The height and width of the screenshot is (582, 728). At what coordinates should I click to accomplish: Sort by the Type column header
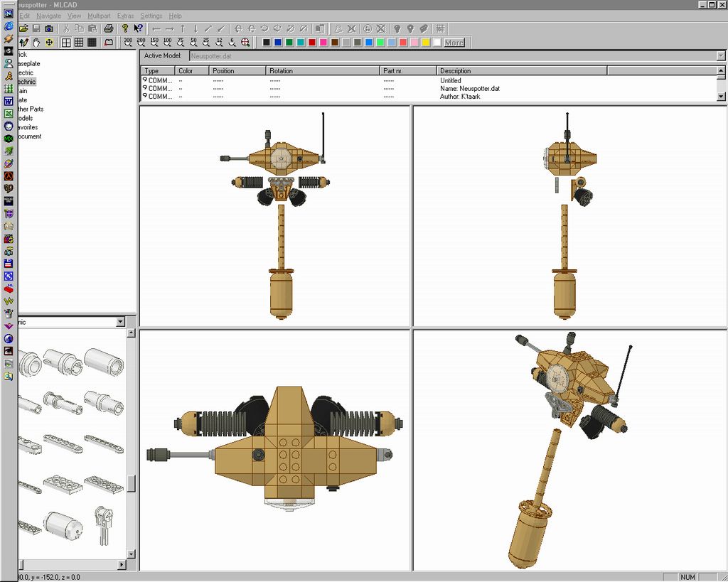[x=158, y=71]
